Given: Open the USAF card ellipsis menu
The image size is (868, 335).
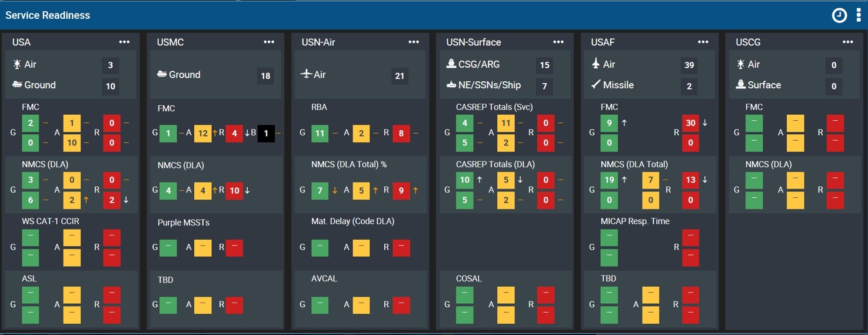Looking at the screenshot, I should pos(703,42).
